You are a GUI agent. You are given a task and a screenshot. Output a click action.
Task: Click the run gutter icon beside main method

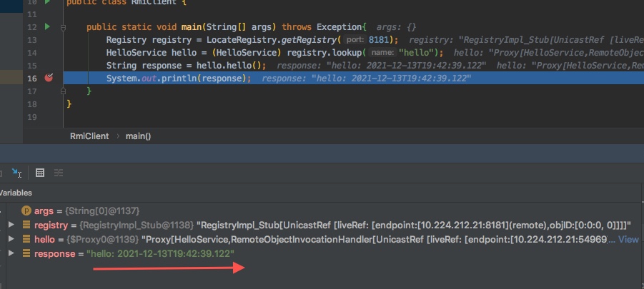[48, 26]
